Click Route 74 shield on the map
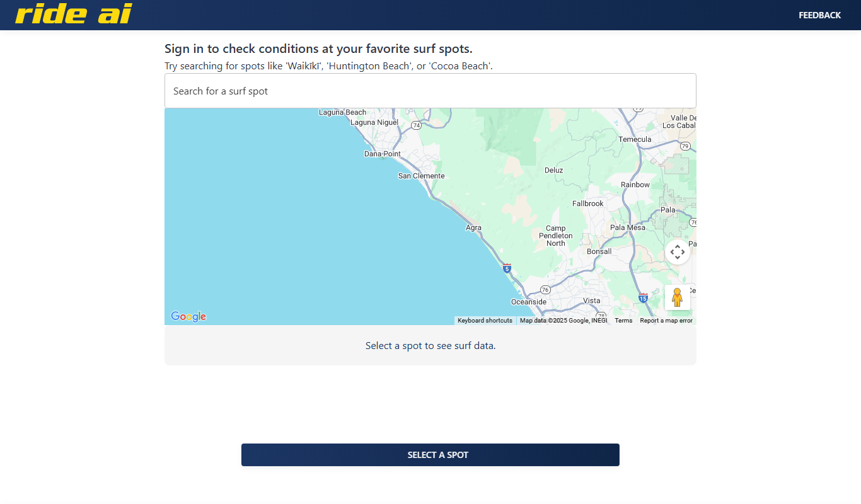 [416, 125]
